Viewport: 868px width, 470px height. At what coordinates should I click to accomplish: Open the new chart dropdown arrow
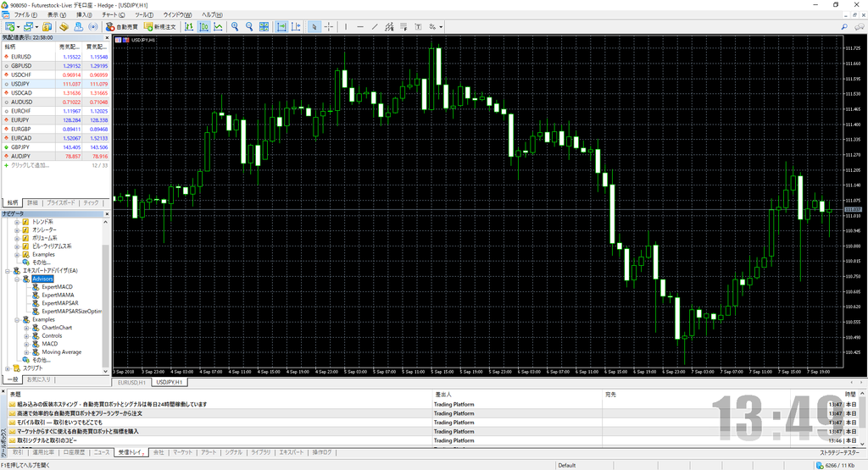pyautogui.click(x=18, y=26)
